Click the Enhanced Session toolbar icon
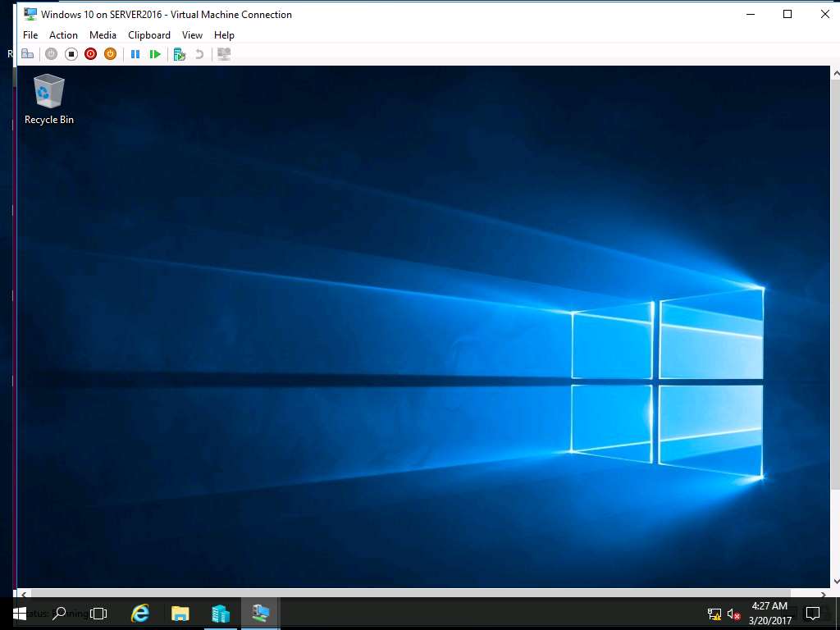This screenshot has height=630, width=840. click(x=224, y=54)
